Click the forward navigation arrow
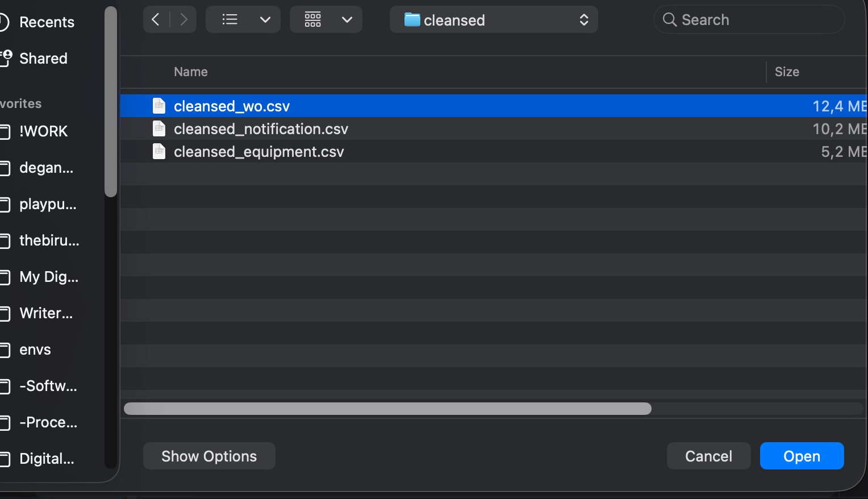The height and width of the screenshot is (499, 868). pyautogui.click(x=183, y=20)
